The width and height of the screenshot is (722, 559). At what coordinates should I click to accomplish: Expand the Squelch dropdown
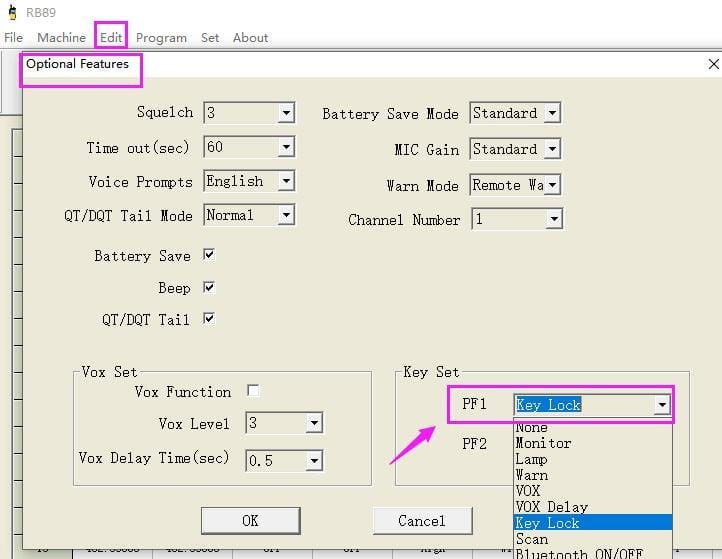pyautogui.click(x=286, y=112)
